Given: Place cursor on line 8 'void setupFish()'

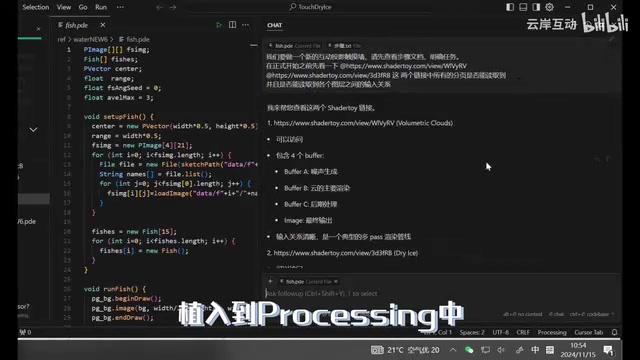Looking at the screenshot, I should [119, 117].
